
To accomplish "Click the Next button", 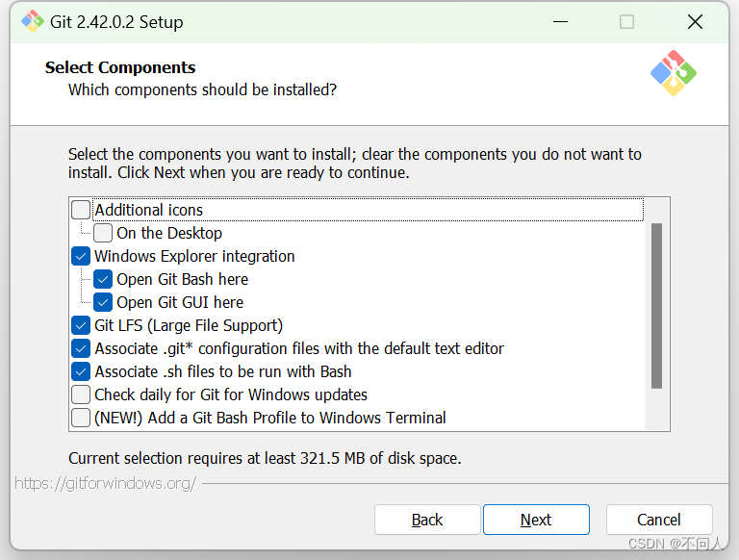I will point(536,520).
